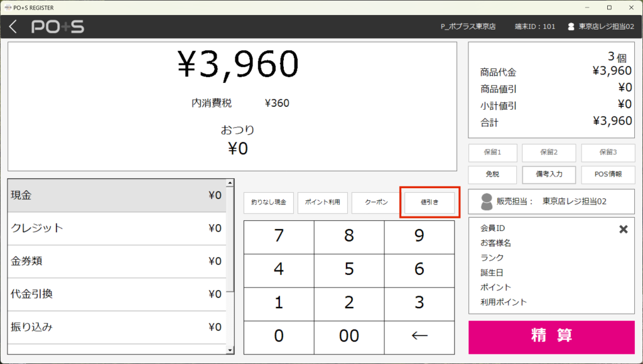Toggle the 免税 tax-free button

[492, 174]
